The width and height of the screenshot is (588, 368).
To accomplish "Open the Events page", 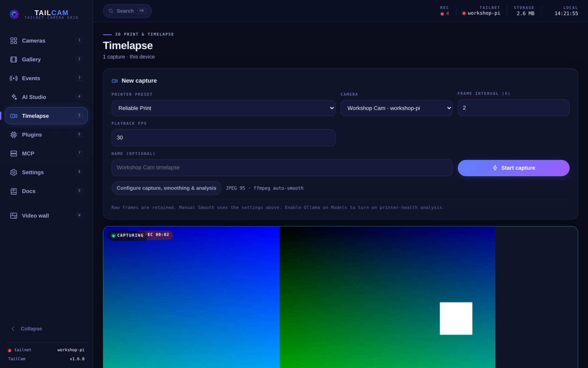I will click(x=46, y=78).
